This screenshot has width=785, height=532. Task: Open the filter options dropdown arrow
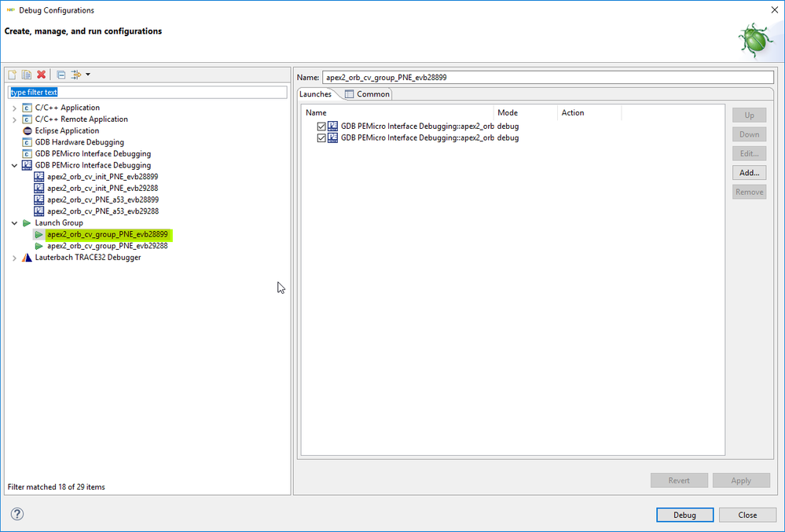pyautogui.click(x=87, y=75)
